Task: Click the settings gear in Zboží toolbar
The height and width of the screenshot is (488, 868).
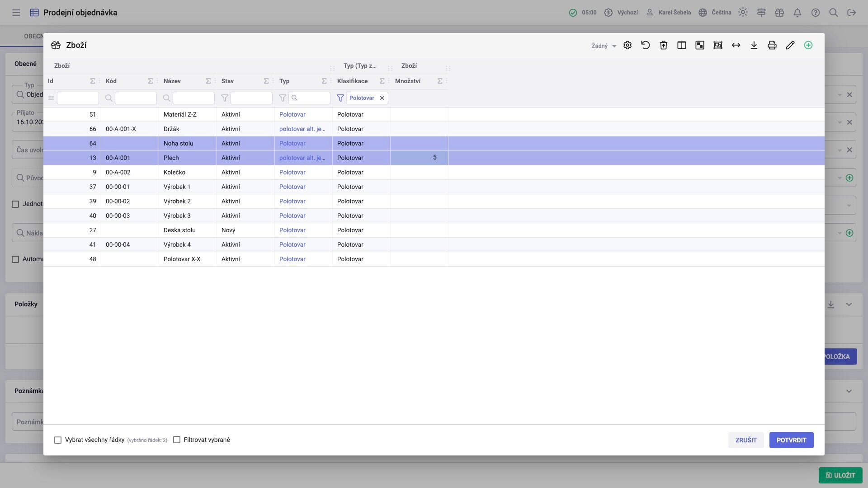Action: (627, 45)
